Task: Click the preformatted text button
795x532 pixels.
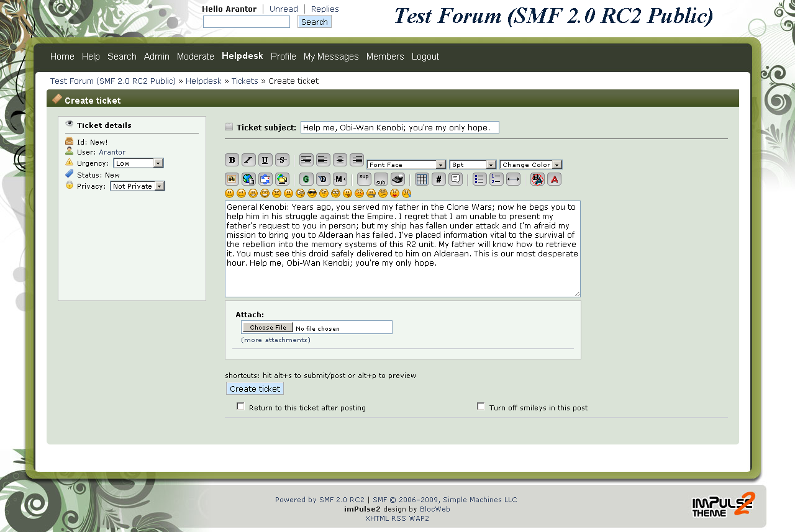Action: [306, 160]
